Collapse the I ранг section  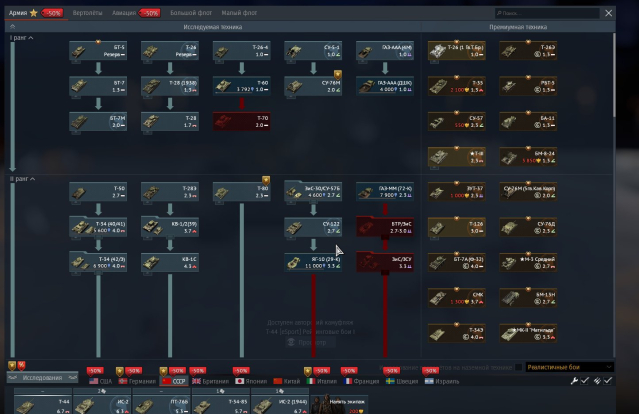(31, 38)
